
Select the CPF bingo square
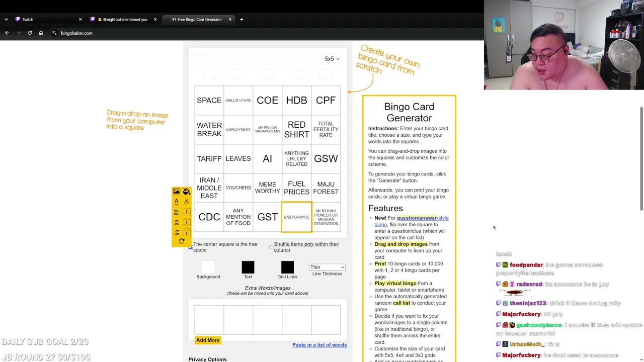tap(326, 101)
